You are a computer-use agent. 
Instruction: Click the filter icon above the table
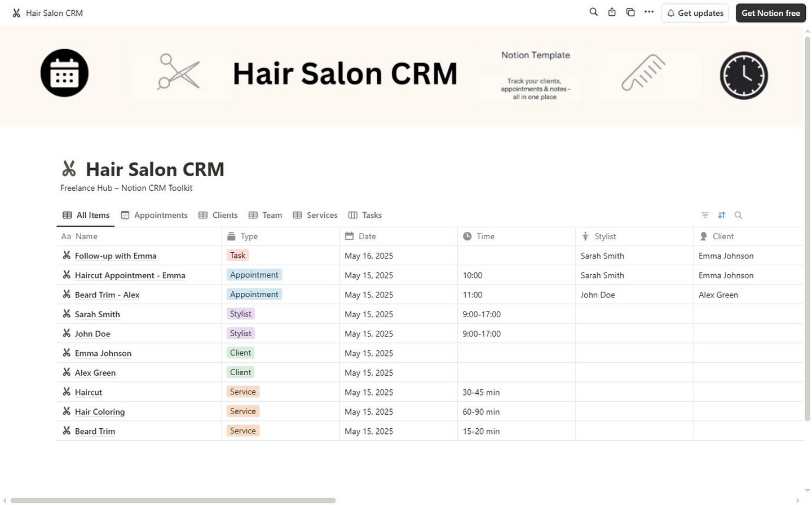705,215
